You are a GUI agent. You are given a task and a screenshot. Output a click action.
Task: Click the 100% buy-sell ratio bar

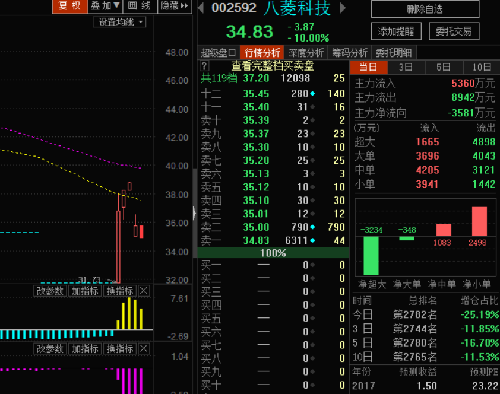pos(273,253)
